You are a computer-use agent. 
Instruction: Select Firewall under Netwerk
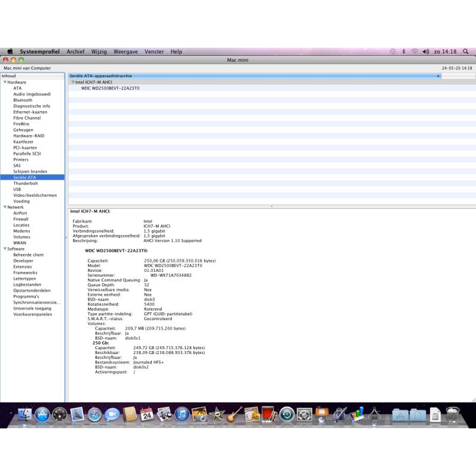tap(21, 219)
